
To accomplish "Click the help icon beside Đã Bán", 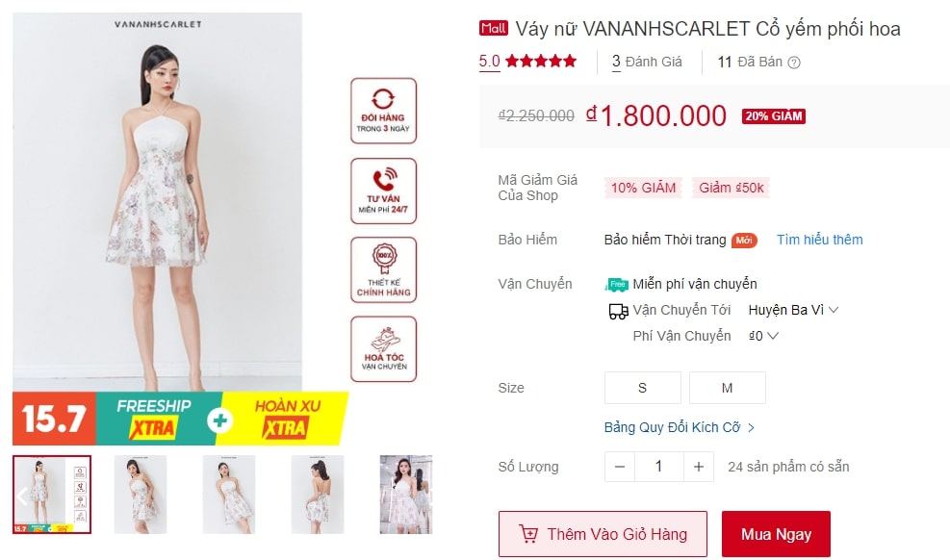I will click(794, 63).
